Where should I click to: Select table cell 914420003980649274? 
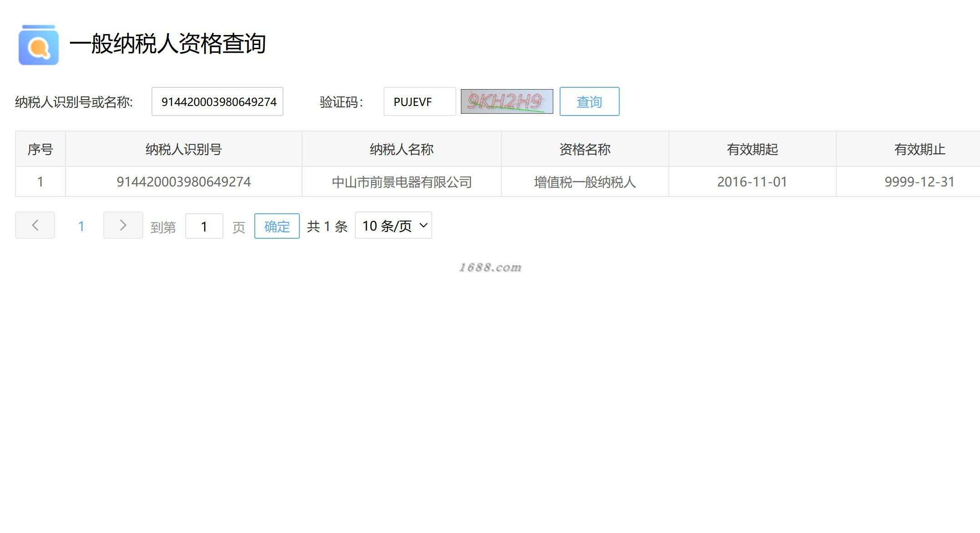[184, 182]
